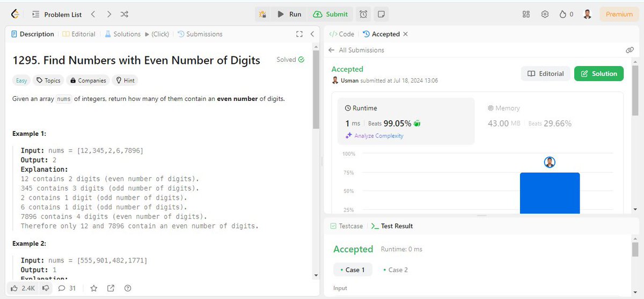Close the Accepted tab
The height and width of the screenshot is (299, 644).
click(x=405, y=34)
